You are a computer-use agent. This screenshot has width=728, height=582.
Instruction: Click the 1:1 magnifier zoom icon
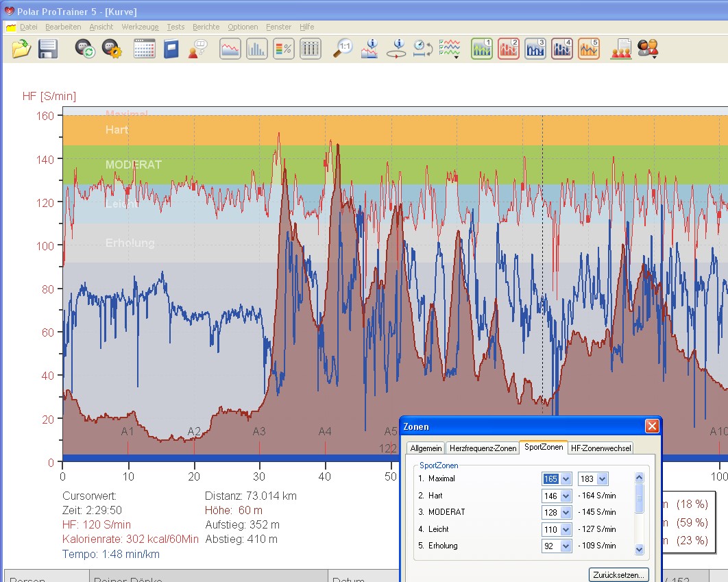pyautogui.click(x=343, y=49)
